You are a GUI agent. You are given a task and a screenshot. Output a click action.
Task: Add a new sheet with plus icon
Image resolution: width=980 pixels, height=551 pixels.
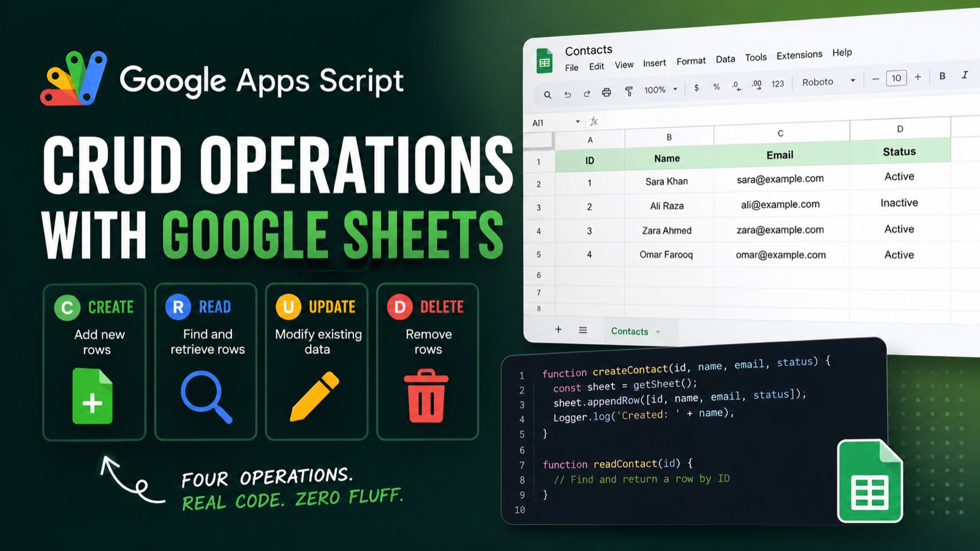pos(558,329)
